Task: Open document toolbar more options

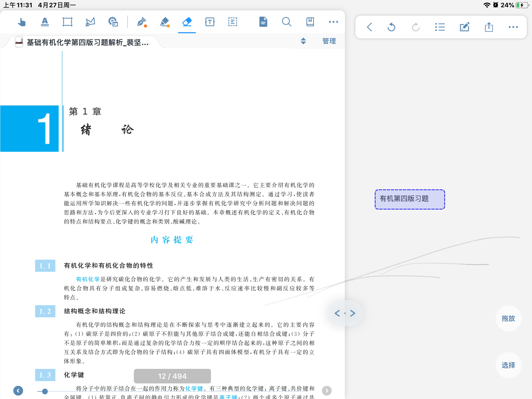Action: 333,22
